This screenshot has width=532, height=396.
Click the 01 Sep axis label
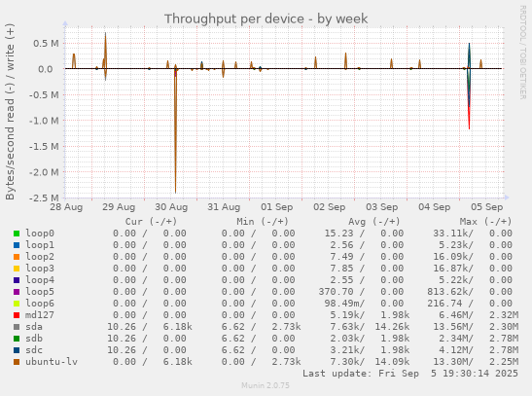[277, 207]
